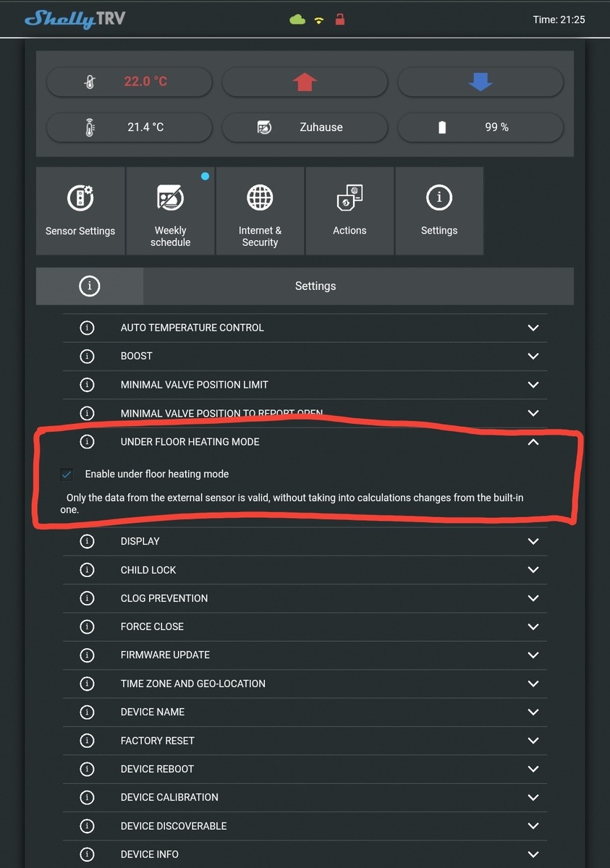The height and width of the screenshot is (868, 610).
Task: Expand the Auto Temperature Control section
Action: [533, 328]
